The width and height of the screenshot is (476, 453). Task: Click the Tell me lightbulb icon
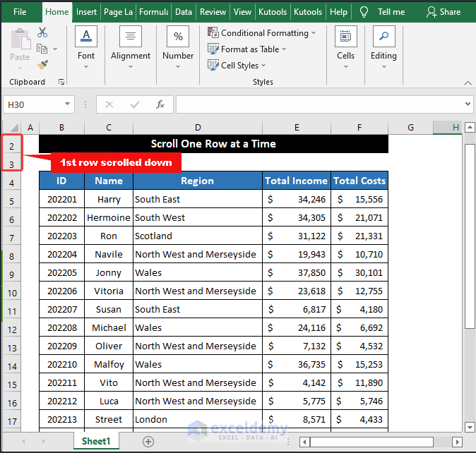(x=364, y=12)
